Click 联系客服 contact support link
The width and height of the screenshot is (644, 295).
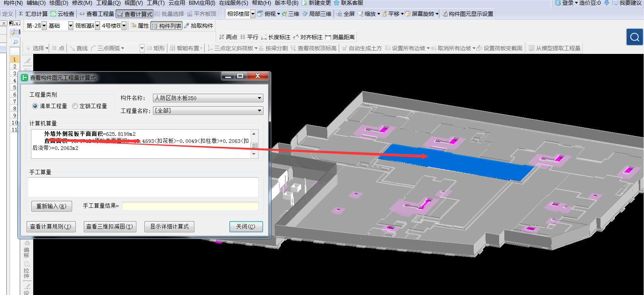pyautogui.click(x=348, y=3)
